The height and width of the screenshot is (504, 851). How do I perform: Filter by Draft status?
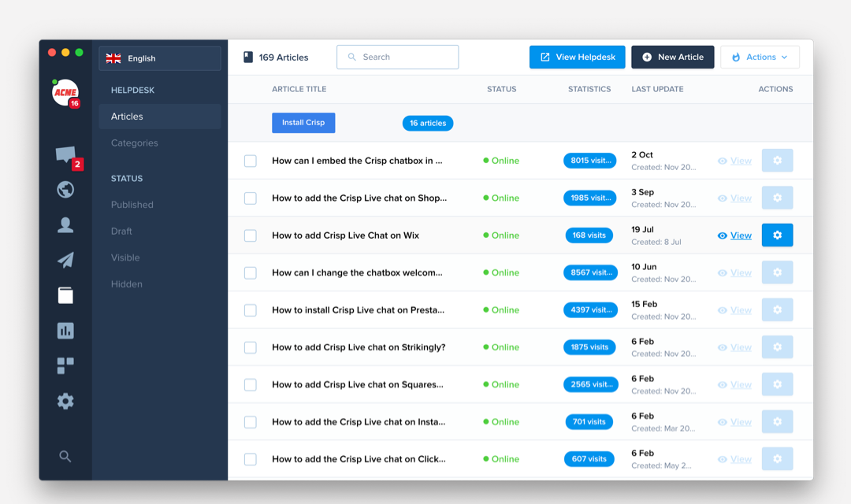[x=121, y=231]
